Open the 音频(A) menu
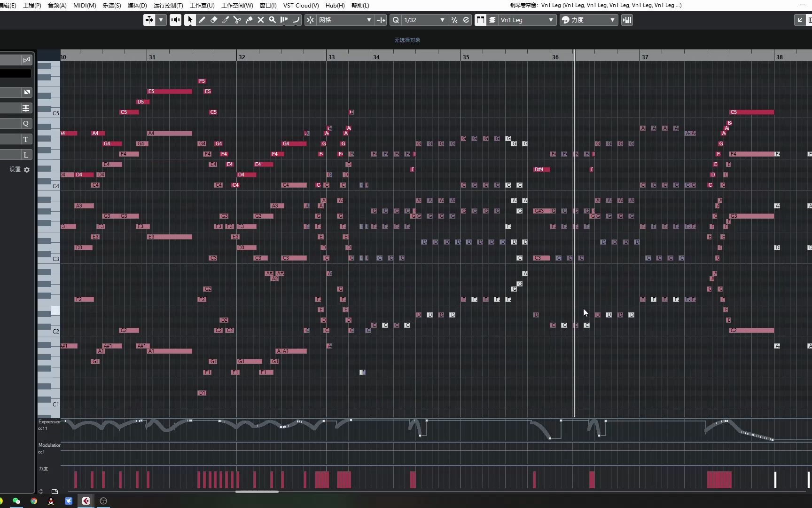The image size is (812, 508). tap(57, 5)
